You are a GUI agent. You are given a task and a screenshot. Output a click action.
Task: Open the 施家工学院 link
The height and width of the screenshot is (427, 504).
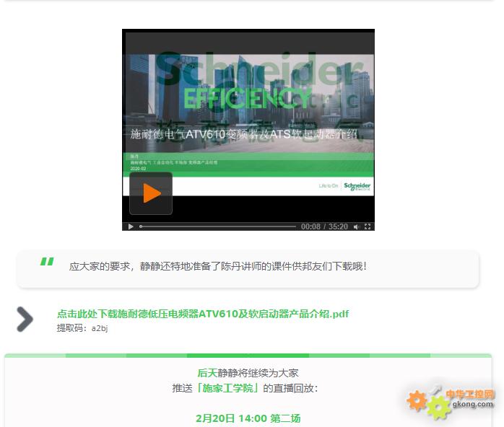pyautogui.click(x=227, y=388)
